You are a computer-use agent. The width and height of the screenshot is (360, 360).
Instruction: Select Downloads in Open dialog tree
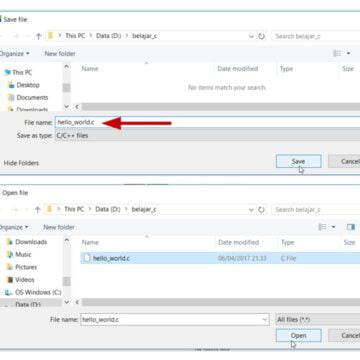pos(31,242)
